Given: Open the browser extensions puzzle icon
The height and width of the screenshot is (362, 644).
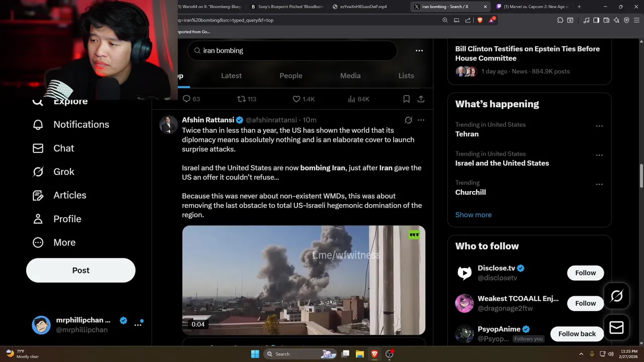Looking at the screenshot, I should tap(560, 20).
